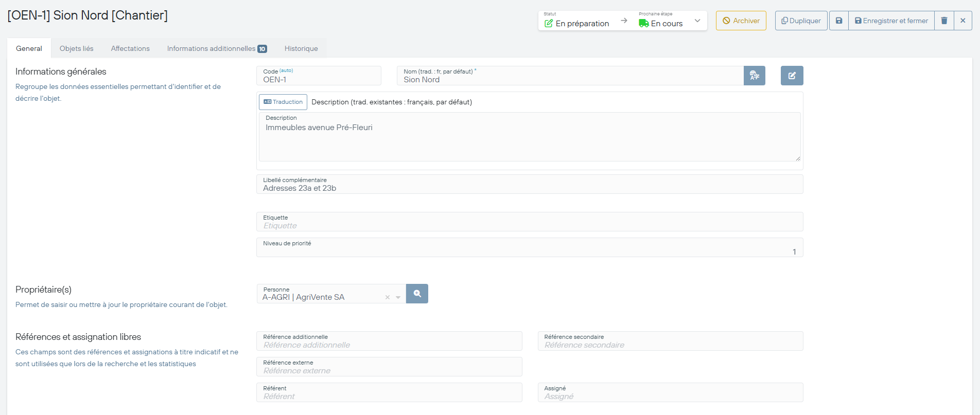Open the Affectations tab
This screenshot has width=980, height=415.
(130, 48)
